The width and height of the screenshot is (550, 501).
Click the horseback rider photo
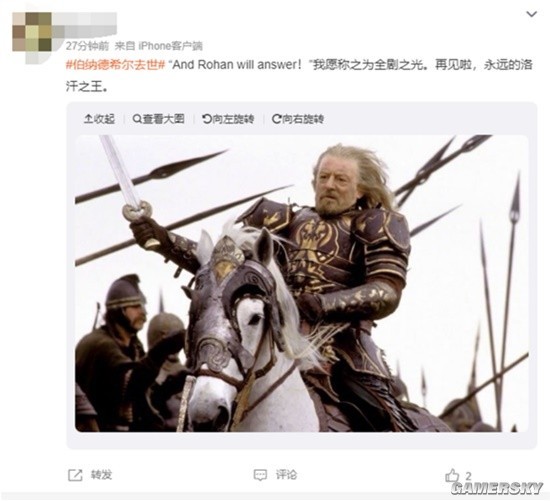pyautogui.click(x=302, y=283)
